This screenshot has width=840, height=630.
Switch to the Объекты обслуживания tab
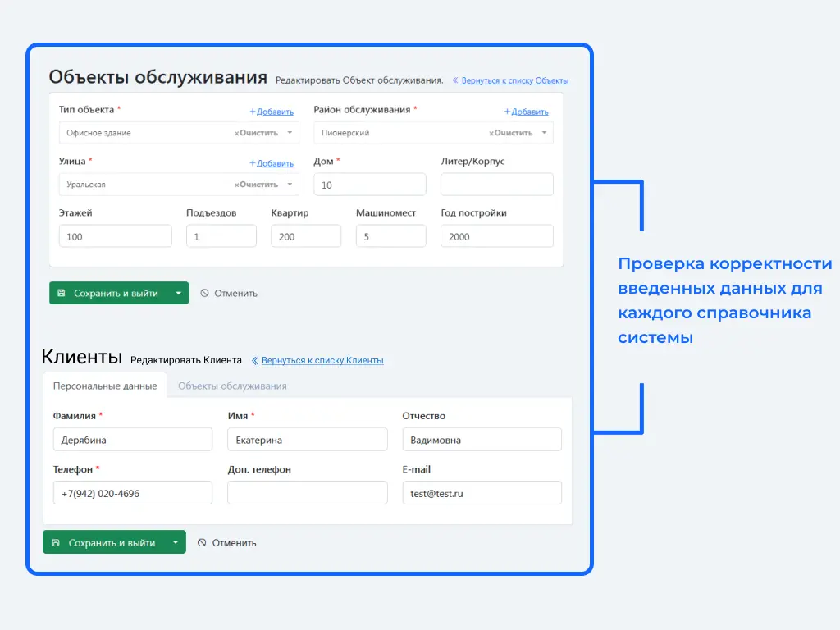pyautogui.click(x=232, y=386)
